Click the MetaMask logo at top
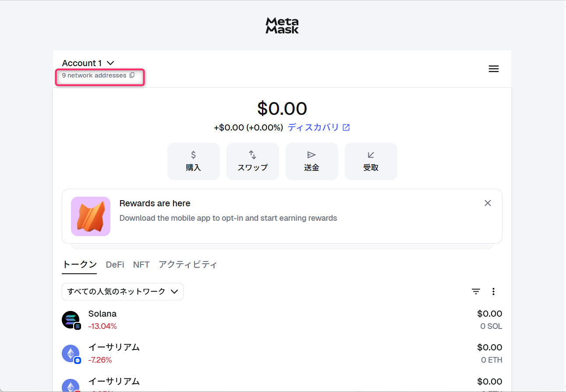The image size is (566, 392). (x=282, y=25)
